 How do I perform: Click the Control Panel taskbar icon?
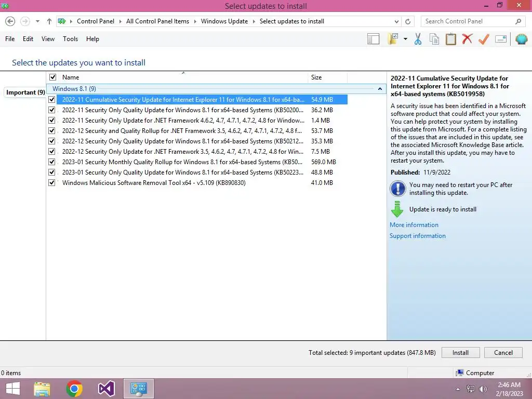click(x=138, y=389)
